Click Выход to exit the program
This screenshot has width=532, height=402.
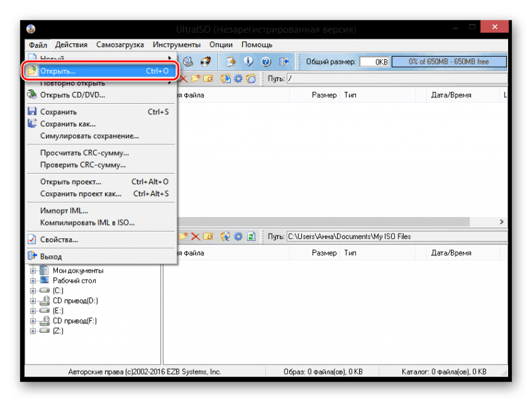tap(51, 256)
